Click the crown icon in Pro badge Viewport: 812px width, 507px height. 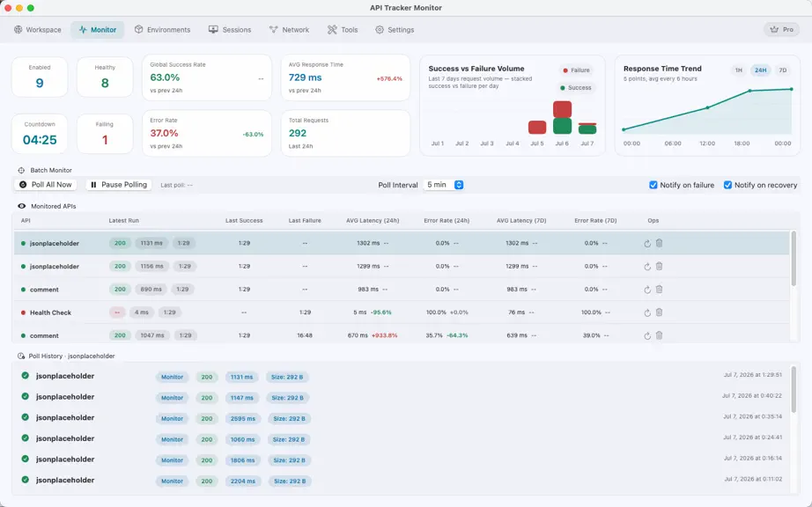click(x=774, y=30)
